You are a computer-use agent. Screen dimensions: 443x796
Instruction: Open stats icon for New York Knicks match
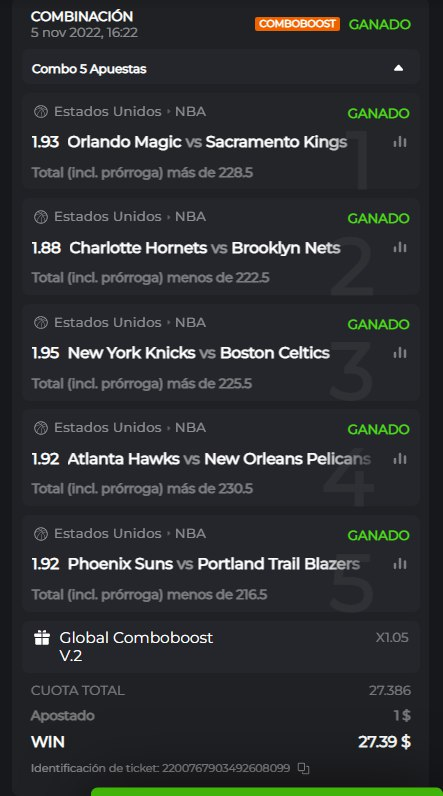click(x=400, y=353)
